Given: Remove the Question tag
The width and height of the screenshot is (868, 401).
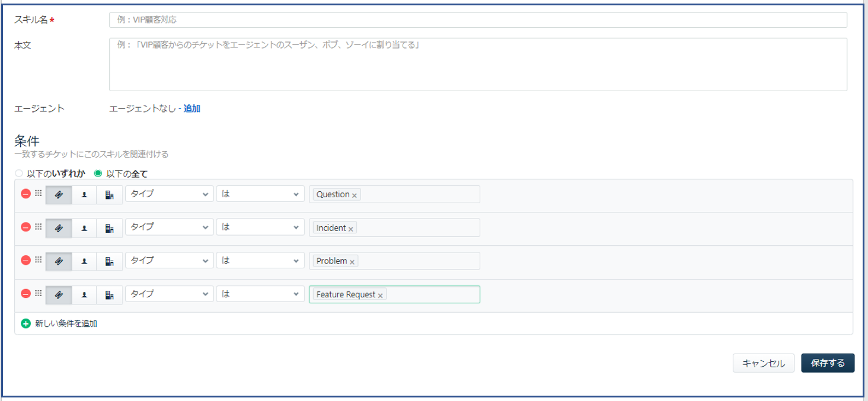Looking at the screenshot, I should click(x=355, y=195).
